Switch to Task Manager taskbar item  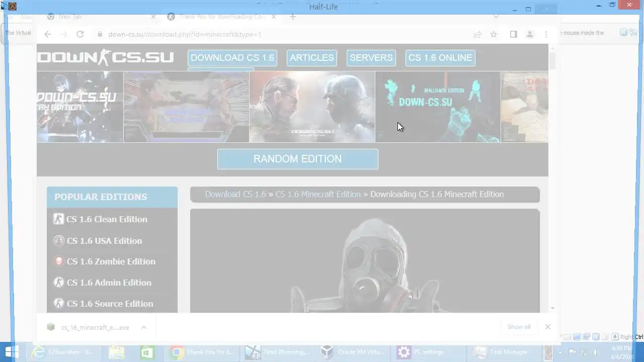point(504,352)
